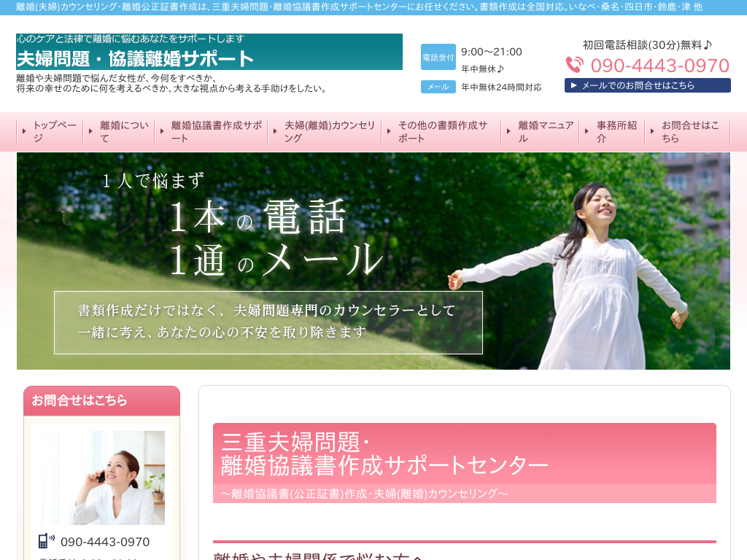
Task: Open the 離婚について menu item
Action: 119,131
